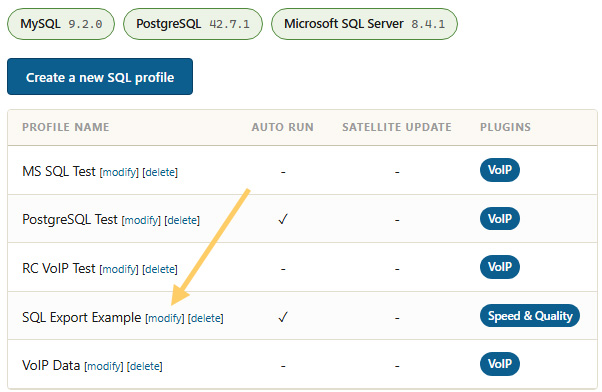
Task: Create a new SQL profile
Action: (100, 76)
